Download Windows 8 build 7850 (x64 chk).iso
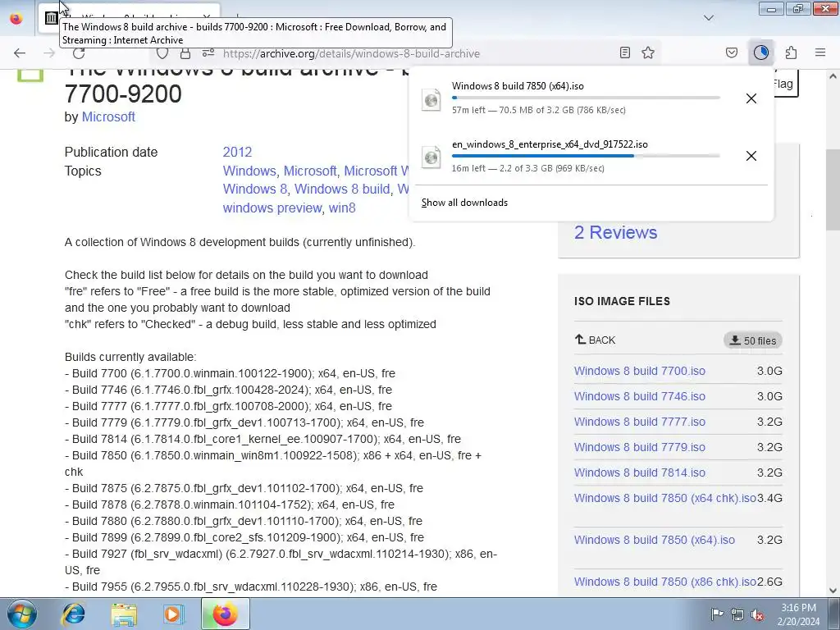The width and height of the screenshot is (840, 630). (x=664, y=498)
